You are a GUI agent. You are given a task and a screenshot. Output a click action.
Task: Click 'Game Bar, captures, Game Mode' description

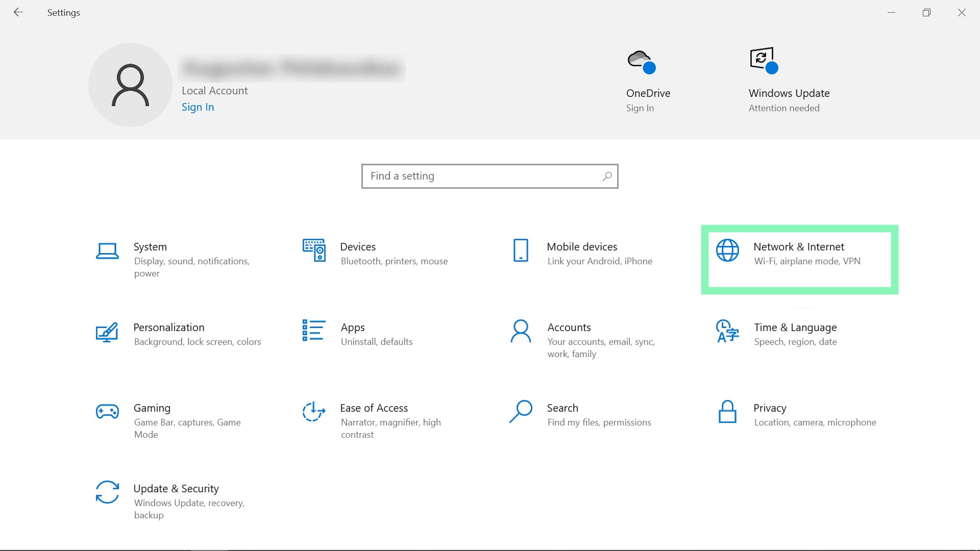tap(187, 428)
